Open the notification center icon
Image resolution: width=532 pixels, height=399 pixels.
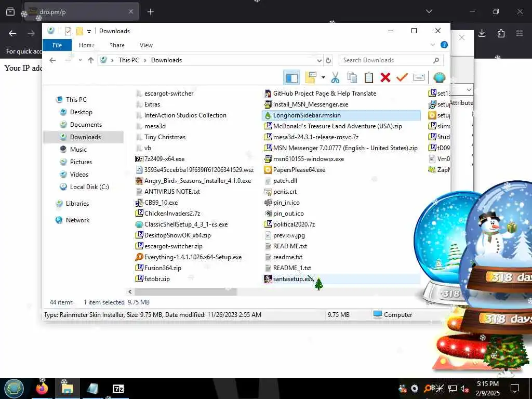(x=515, y=389)
